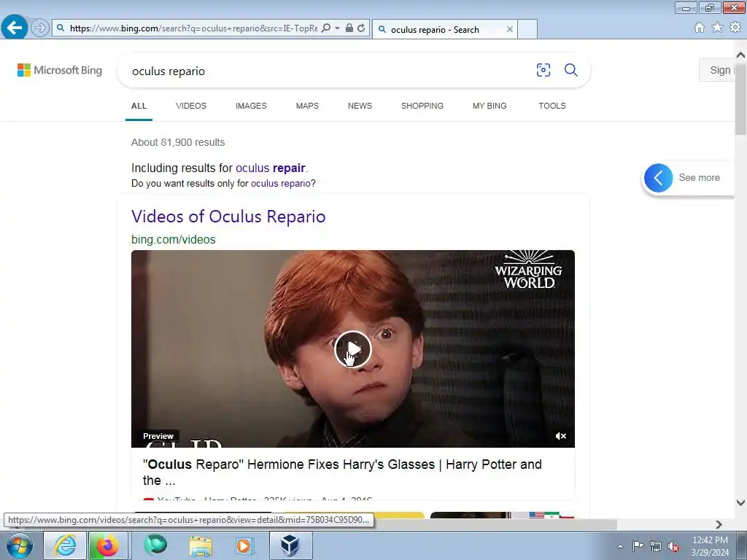
Task: Select the ALL results tab
Action: 139,106
